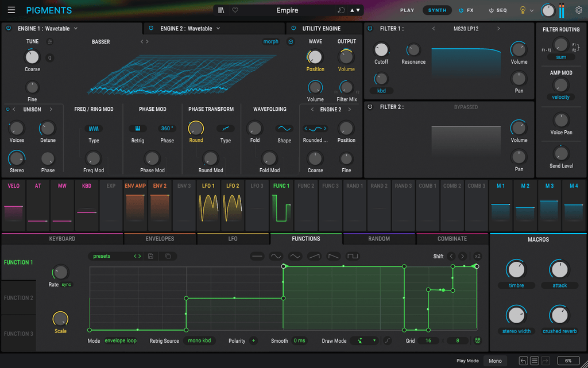Open the tutorials lightbulb icon
The width and height of the screenshot is (588, 368).
click(x=523, y=10)
